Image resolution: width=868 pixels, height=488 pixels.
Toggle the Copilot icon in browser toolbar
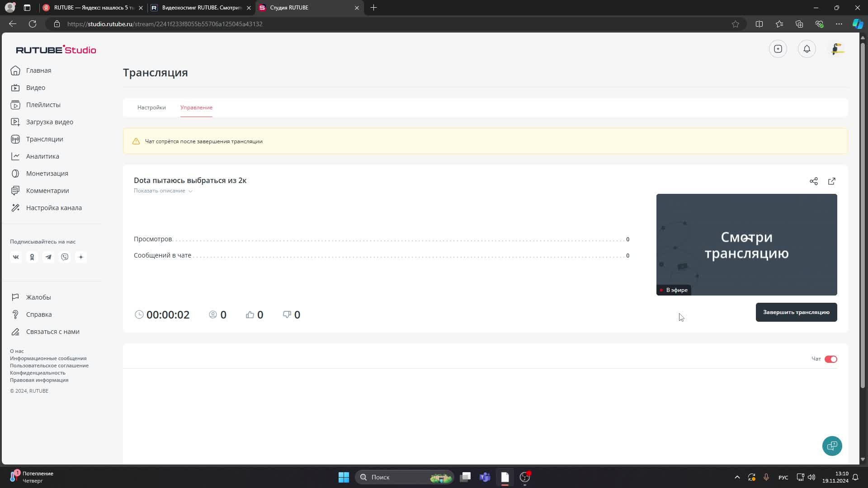point(857,24)
